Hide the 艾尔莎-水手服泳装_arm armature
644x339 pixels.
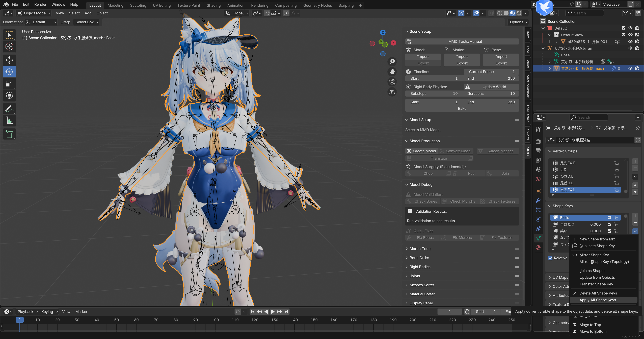(x=631, y=48)
